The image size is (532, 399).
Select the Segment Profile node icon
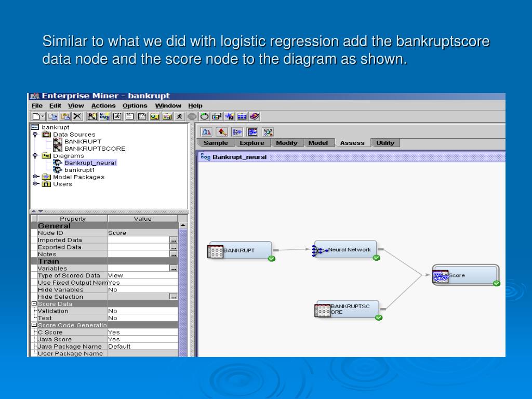pos(268,132)
